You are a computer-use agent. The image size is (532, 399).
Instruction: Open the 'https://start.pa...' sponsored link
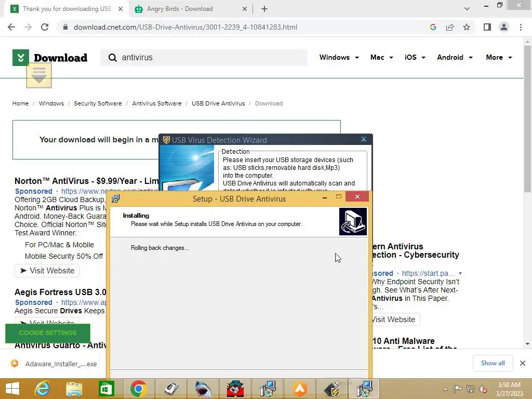point(428,273)
